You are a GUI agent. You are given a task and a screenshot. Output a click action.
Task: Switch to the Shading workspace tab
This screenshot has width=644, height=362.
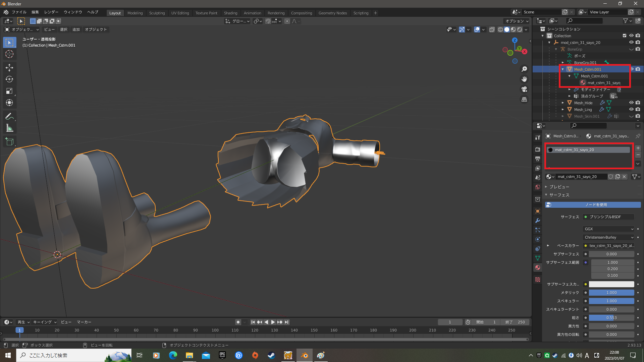tap(230, 13)
